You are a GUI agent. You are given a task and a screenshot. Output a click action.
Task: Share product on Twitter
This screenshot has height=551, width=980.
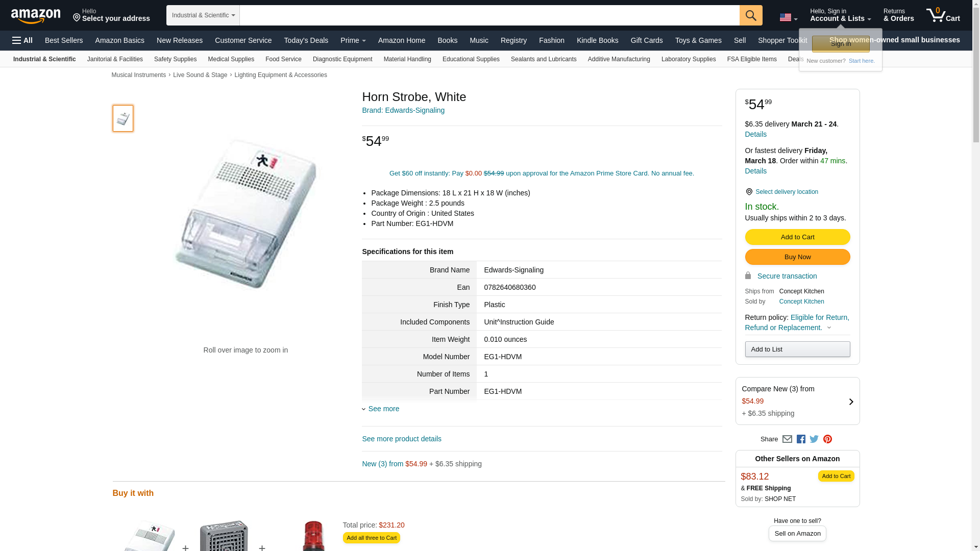pyautogui.click(x=814, y=439)
